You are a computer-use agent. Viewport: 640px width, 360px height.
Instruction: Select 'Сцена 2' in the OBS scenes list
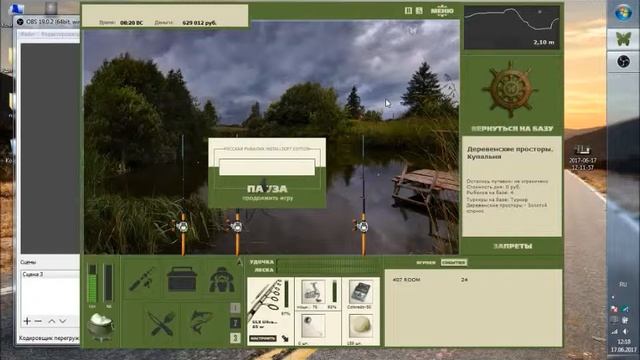point(51,275)
